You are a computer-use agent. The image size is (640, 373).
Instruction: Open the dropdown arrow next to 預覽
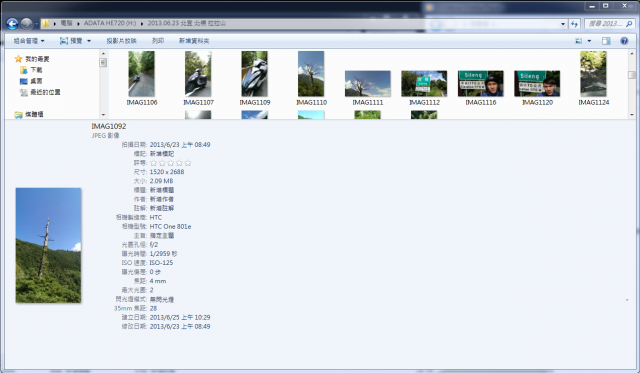tap(89, 41)
